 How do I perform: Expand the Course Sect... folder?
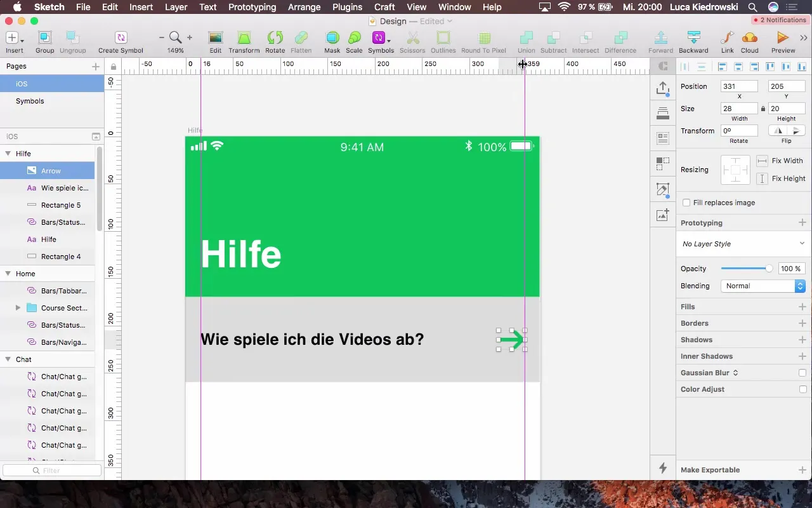click(18, 308)
